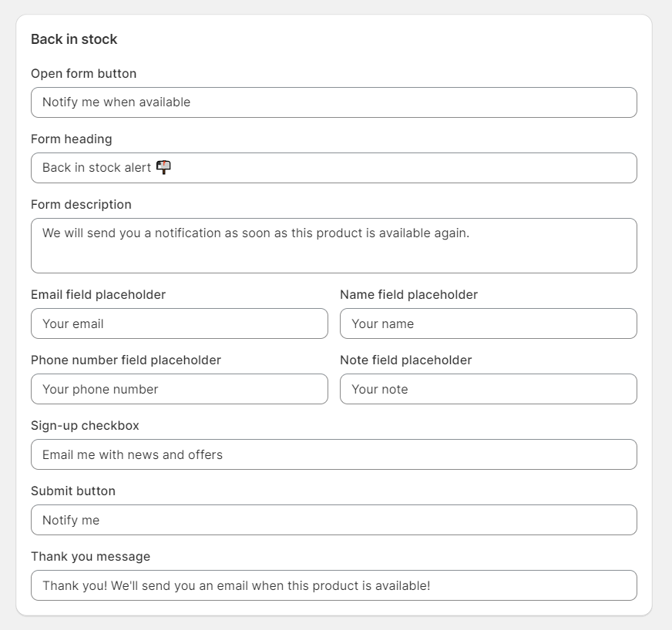Focus the Thank you message input
This screenshot has height=630, width=672.
point(334,585)
